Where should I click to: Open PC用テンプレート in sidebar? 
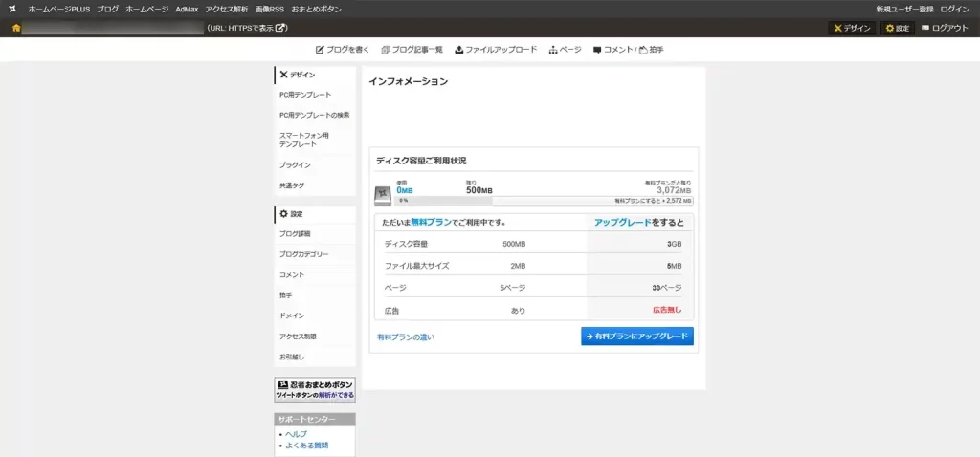(x=305, y=95)
